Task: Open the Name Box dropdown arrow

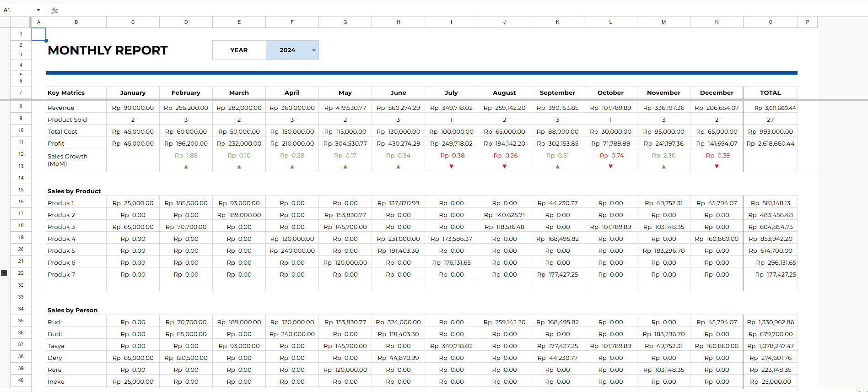Action: (38, 10)
